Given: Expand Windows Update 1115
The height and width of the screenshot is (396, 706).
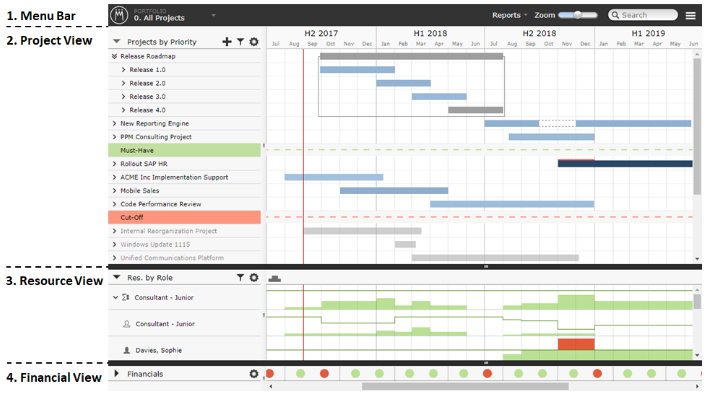Looking at the screenshot, I should point(114,244).
